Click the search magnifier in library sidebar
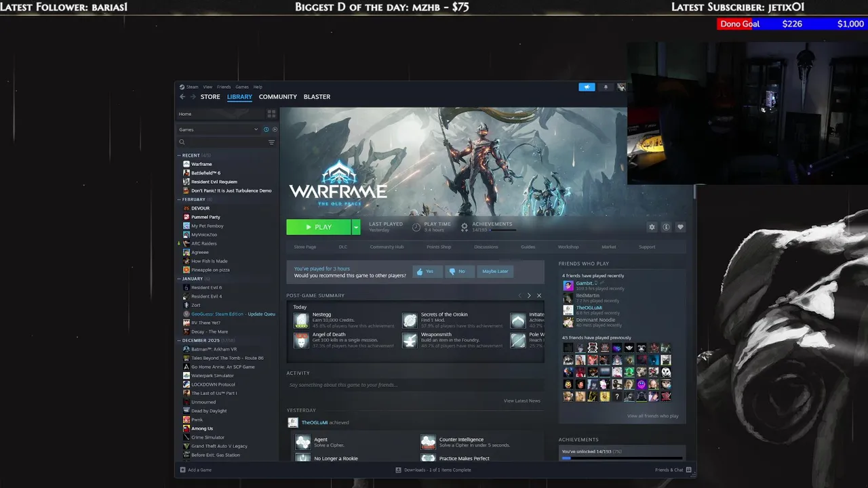 click(x=182, y=142)
